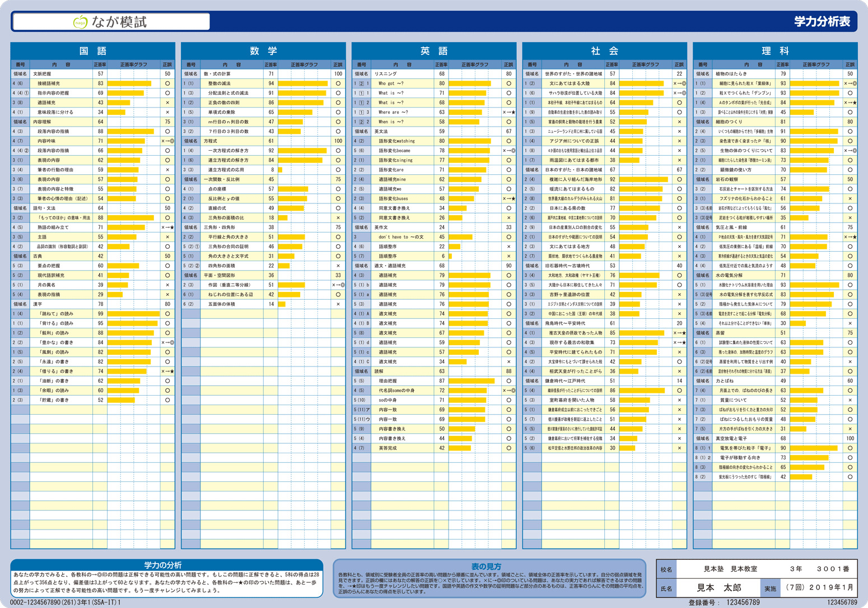Click the リスニング area name

pyautogui.click(x=385, y=74)
